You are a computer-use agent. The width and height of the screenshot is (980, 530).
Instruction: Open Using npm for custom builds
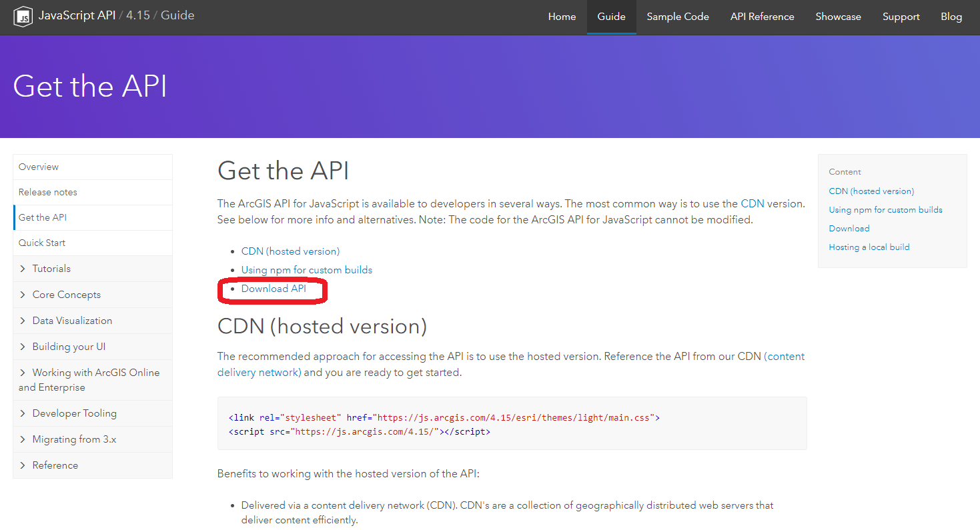pyautogui.click(x=307, y=269)
